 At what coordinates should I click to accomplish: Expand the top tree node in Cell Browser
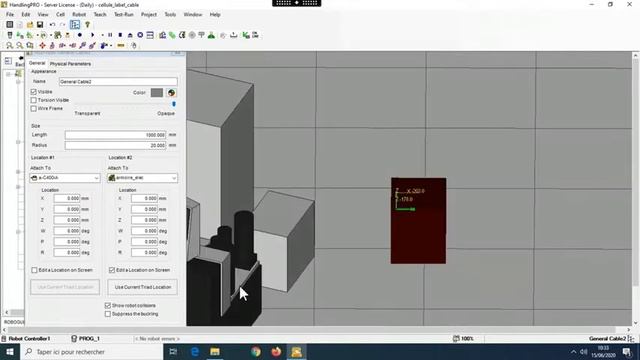click(8, 74)
